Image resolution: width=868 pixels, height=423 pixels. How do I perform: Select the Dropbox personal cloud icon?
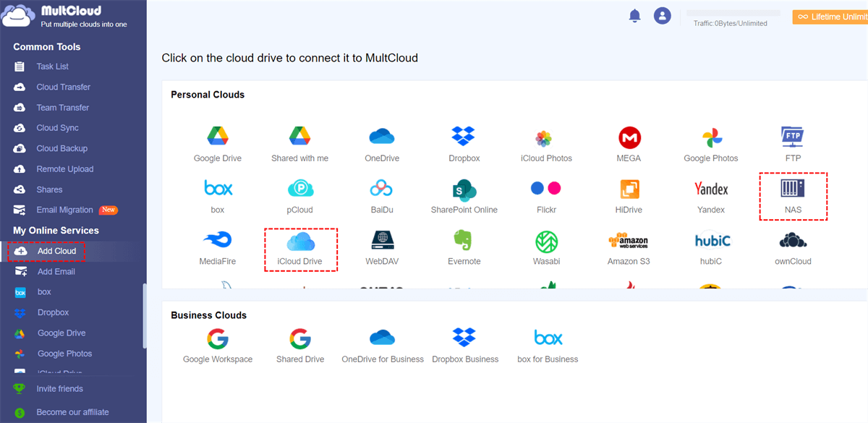[464, 137]
